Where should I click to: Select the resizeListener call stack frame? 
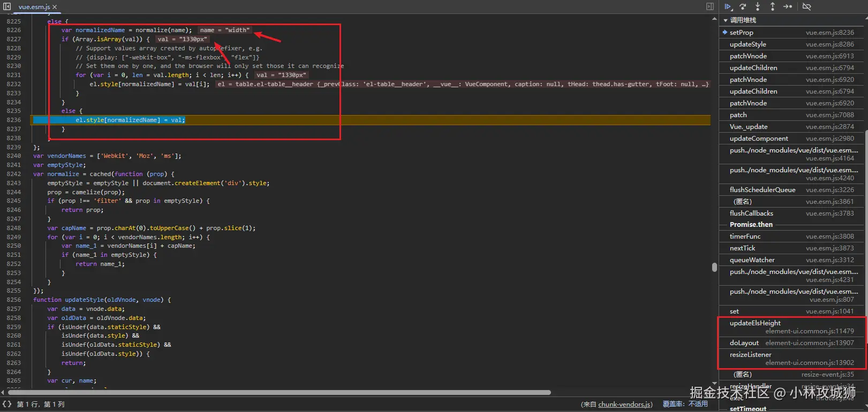point(791,358)
